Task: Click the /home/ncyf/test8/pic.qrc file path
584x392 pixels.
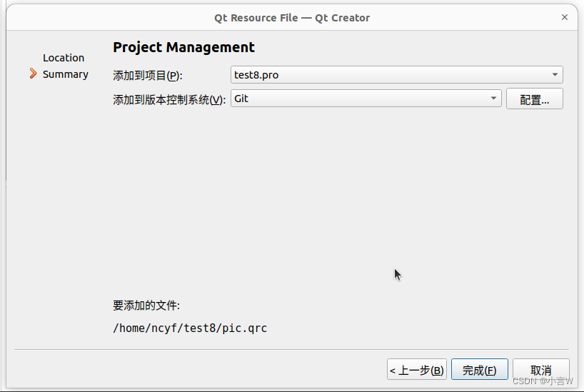Action: point(190,328)
